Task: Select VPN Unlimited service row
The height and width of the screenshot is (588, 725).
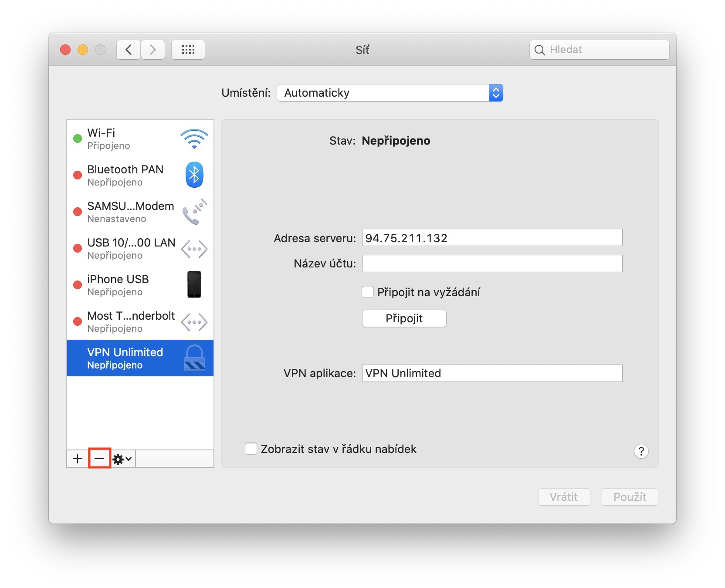Action: (140, 358)
